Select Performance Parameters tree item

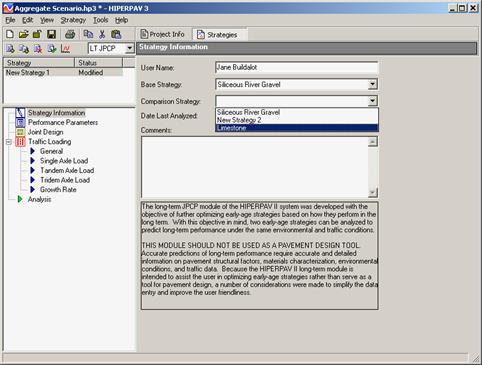(63, 122)
